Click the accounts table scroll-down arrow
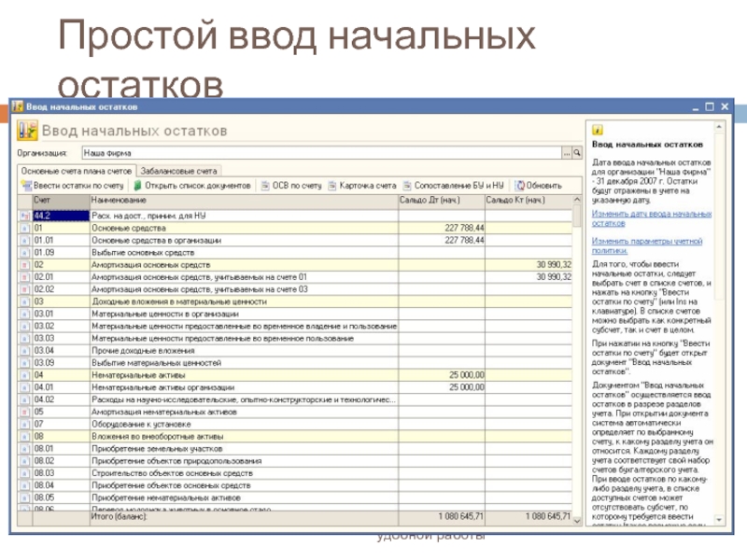The height and width of the screenshot is (560, 747). coord(577,521)
